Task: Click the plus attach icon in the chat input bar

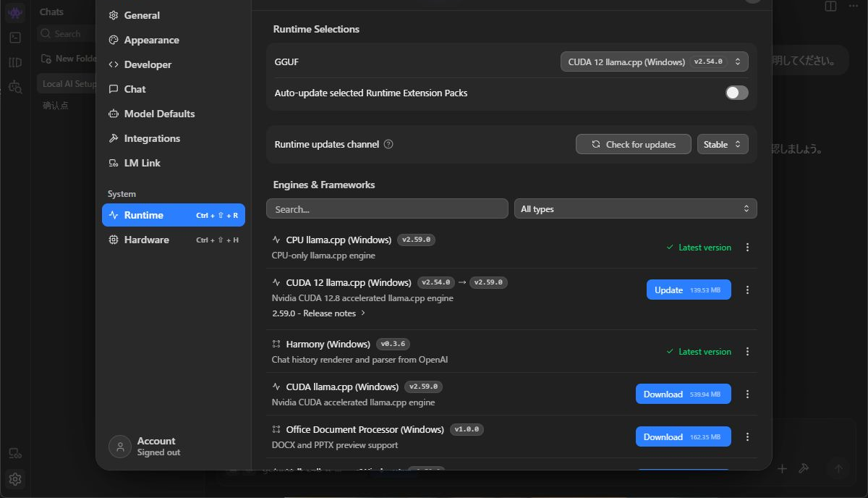Action: pos(782,468)
